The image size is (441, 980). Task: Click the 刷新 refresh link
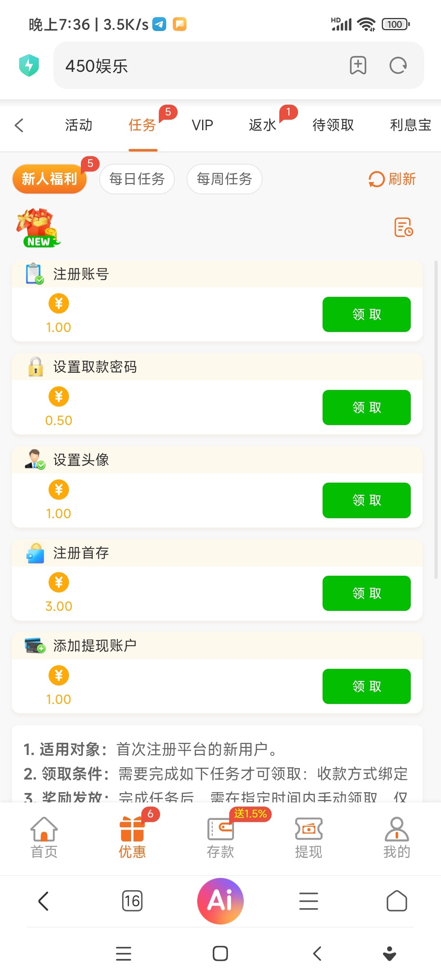point(392,179)
